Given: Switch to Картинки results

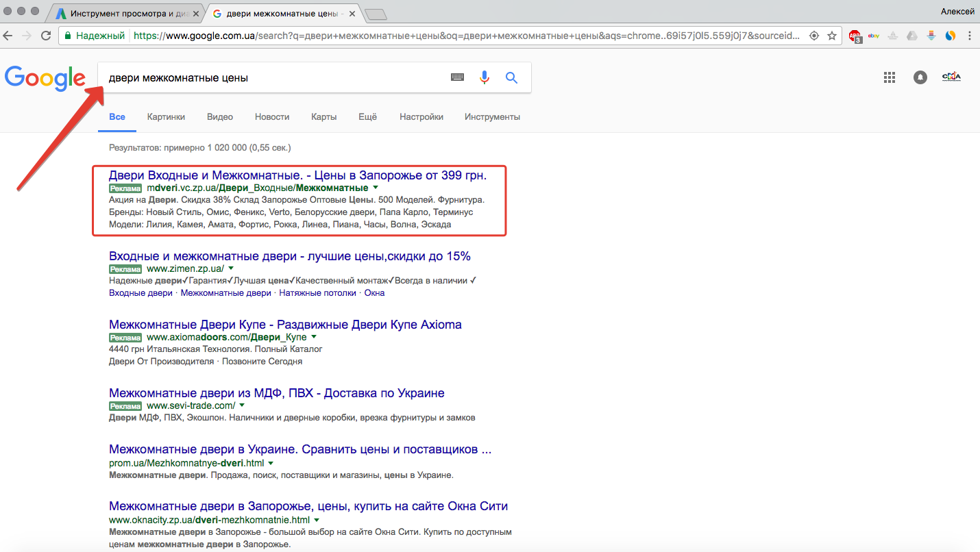Looking at the screenshot, I should coord(166,117).
